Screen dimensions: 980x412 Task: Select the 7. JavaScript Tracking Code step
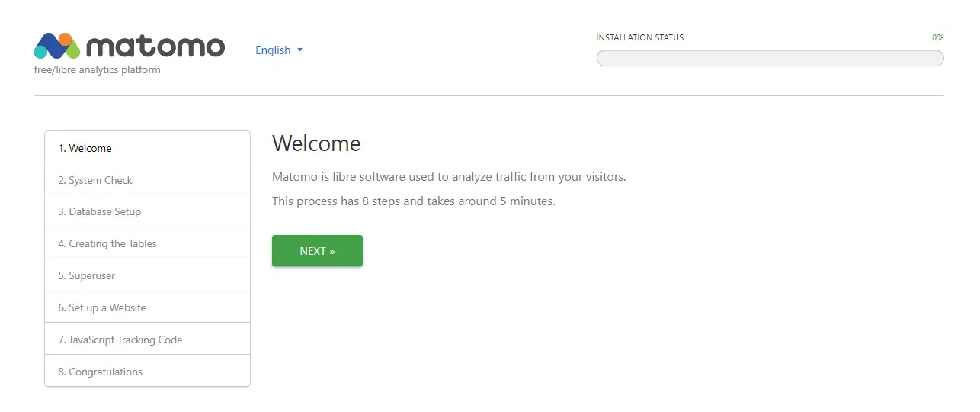pos(147,340)
